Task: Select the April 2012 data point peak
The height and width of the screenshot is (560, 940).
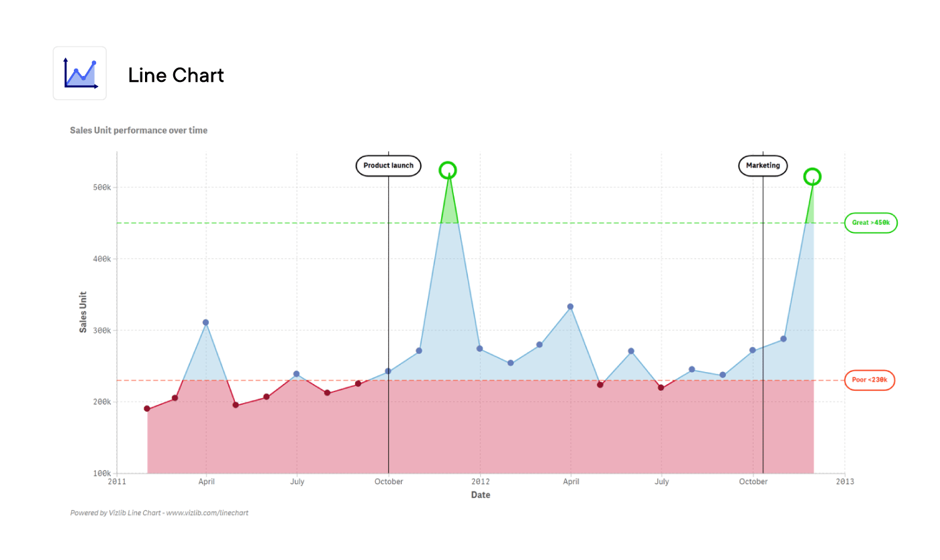Action: point(571,306)
